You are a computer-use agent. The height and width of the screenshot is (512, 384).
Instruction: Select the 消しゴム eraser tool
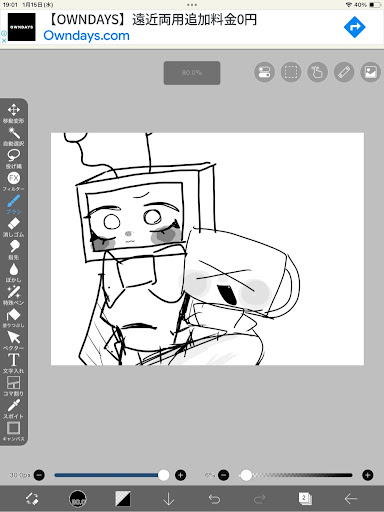pyautogui.click(x=14, y=228)
